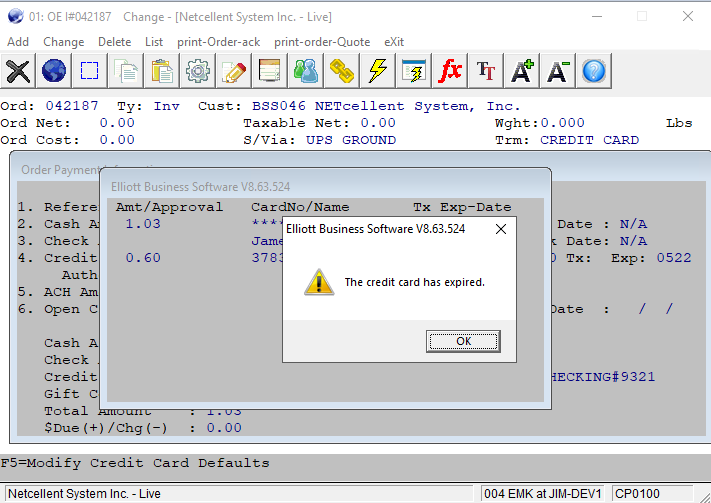Open the print-Order-ack menu
The image size is (711, 503).
tap(219, 42)
